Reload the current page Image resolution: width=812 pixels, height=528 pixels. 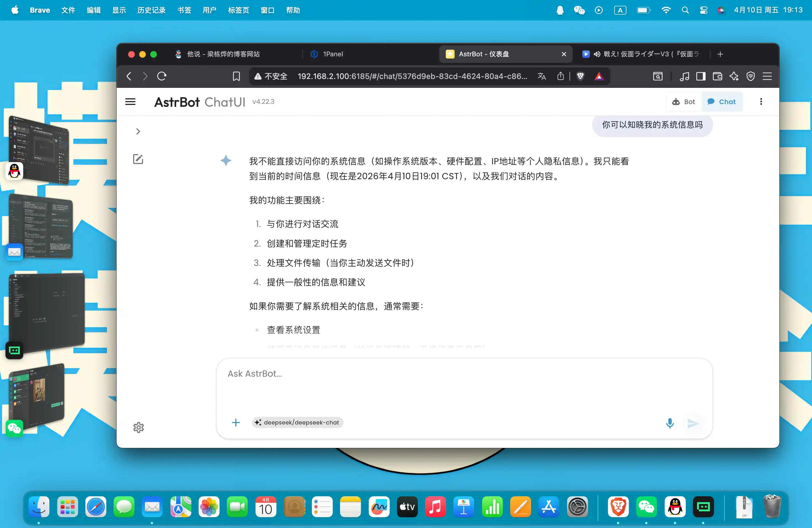[x=162, y=76]
